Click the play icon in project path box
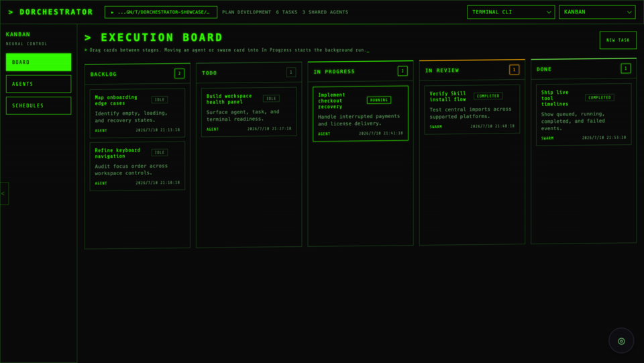Screen dimensions: 644x363 tap(112, 12)
